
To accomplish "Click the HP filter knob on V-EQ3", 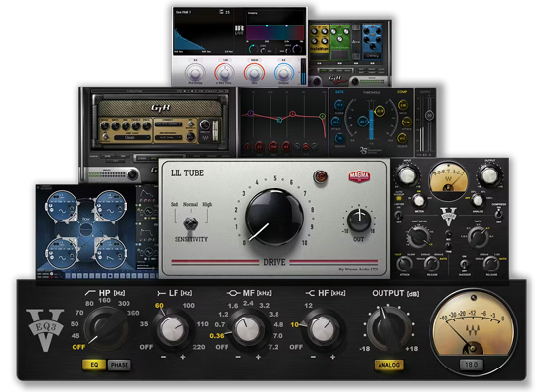I will 107,328.
